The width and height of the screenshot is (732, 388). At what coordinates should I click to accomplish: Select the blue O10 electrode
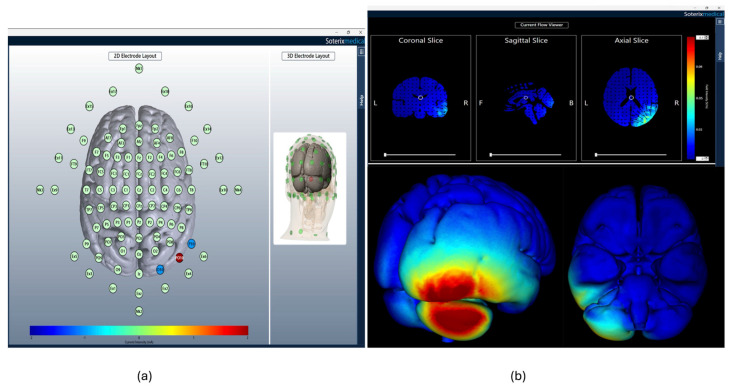[160, 269]
